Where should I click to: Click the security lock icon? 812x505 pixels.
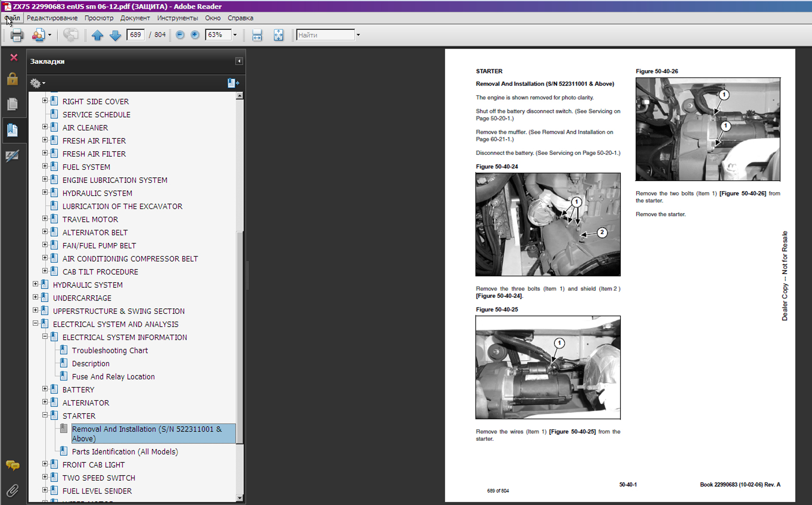pyautogui.click(x=12, y=79)
